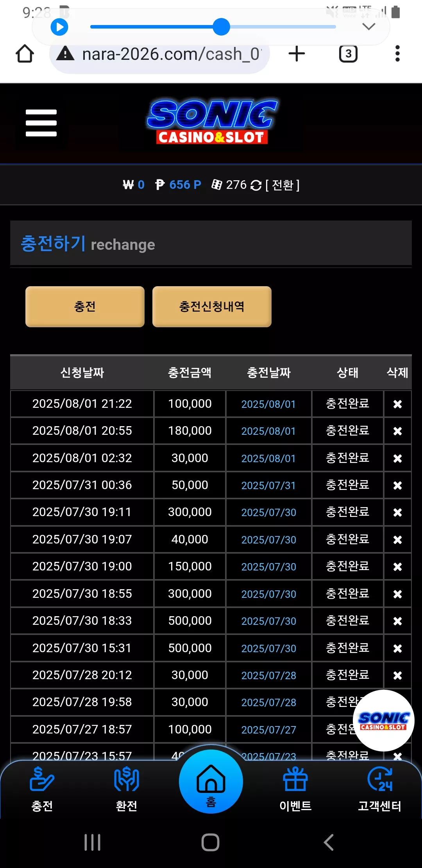Open browser three-dot menu

(x=397, y=54)
